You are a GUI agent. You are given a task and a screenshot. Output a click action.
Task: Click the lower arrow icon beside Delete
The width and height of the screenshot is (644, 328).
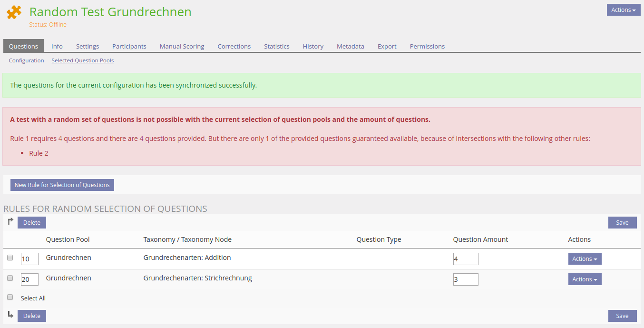pos(10,315)
